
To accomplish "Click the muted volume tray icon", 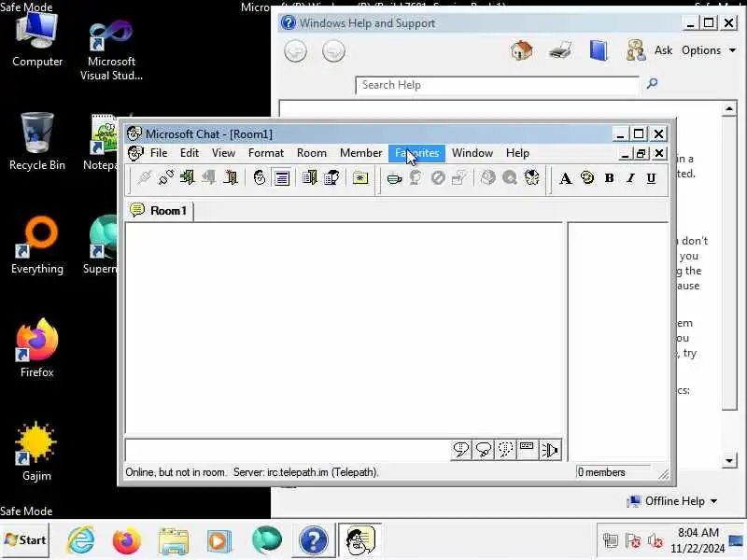I will 655,541.
